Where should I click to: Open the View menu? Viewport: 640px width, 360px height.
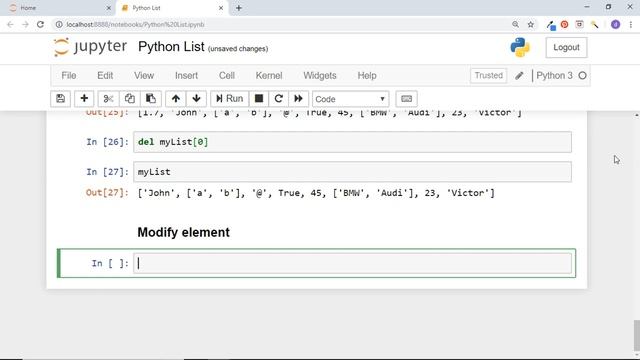[x=144, y=76]
